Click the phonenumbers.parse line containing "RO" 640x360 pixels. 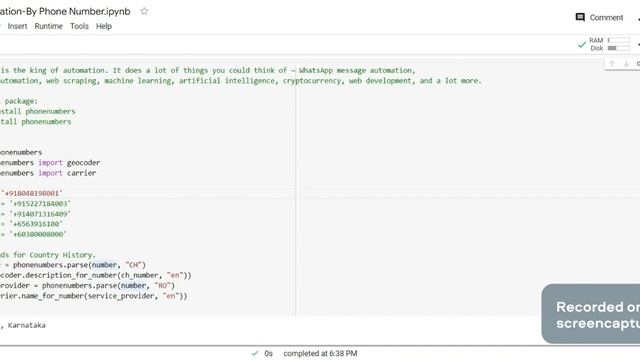click(87, 286)
